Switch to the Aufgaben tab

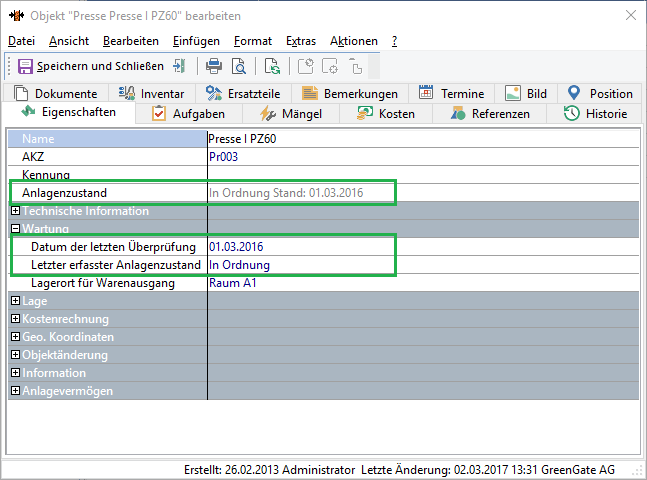pos(189,113)
